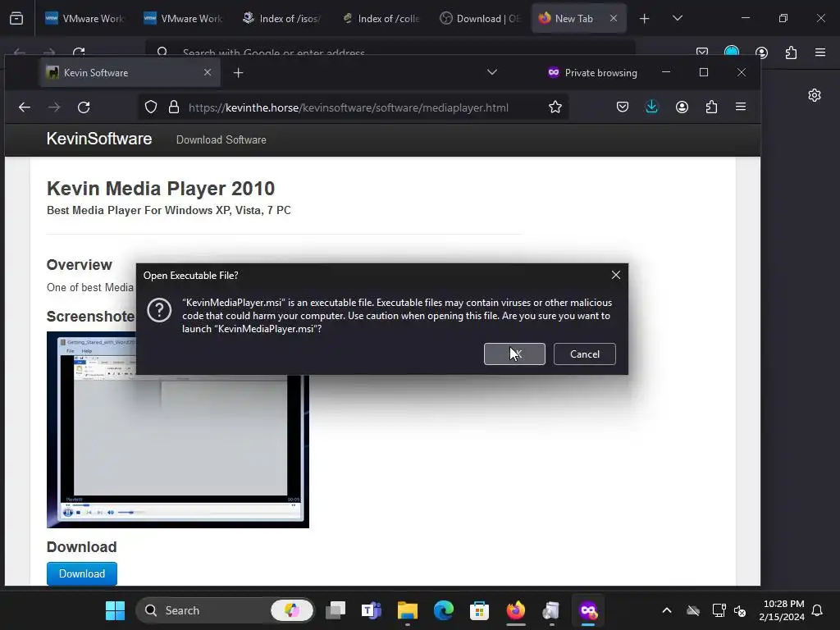This screenshot has height=630, width=840.
Task: Launch Microsoft Teams from taskbar
Action: 372,610
